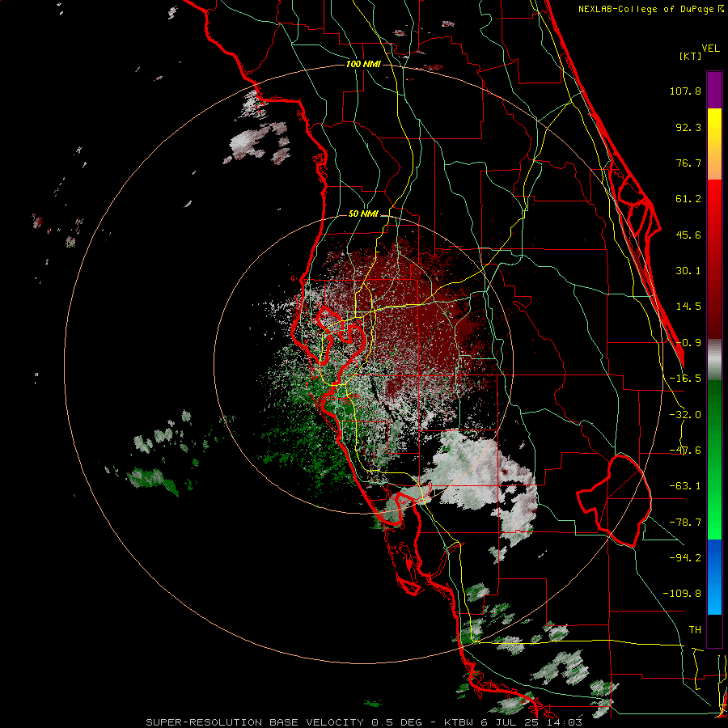Click the purple segment of the color bar
The height and width of the screenshot is (728, 728).
point(714,90)
